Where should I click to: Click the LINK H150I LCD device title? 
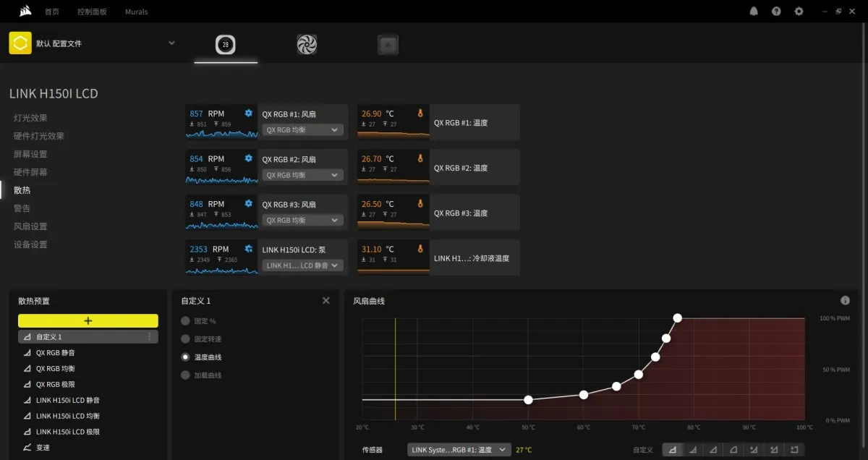(x=54, y=94)
